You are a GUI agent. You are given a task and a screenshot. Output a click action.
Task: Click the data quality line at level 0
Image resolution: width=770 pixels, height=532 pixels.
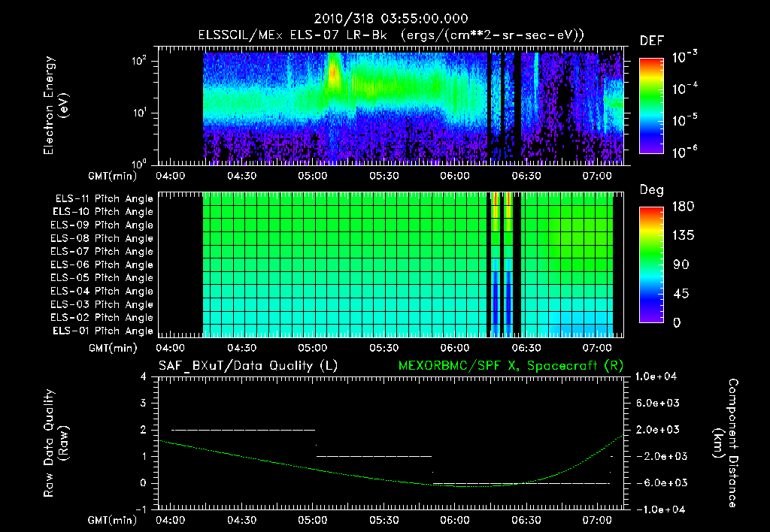point(522,483)
